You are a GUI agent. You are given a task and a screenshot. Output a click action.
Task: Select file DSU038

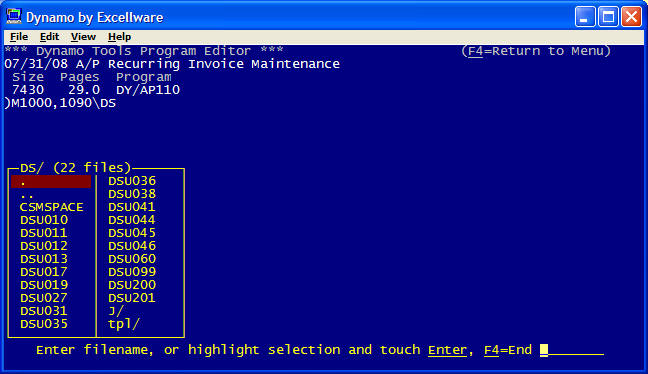(132, 194)
